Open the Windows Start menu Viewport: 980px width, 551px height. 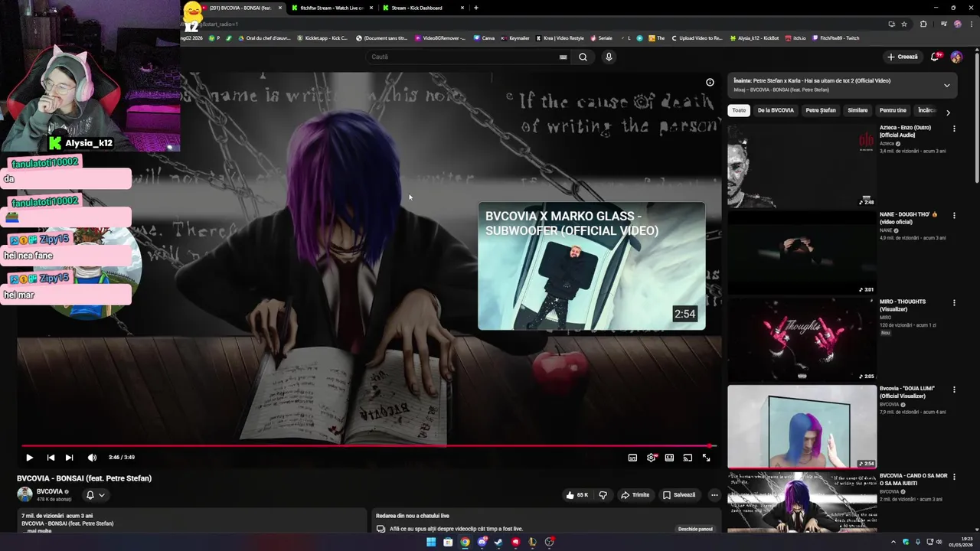pyautogui.click(x=431, y=543)
